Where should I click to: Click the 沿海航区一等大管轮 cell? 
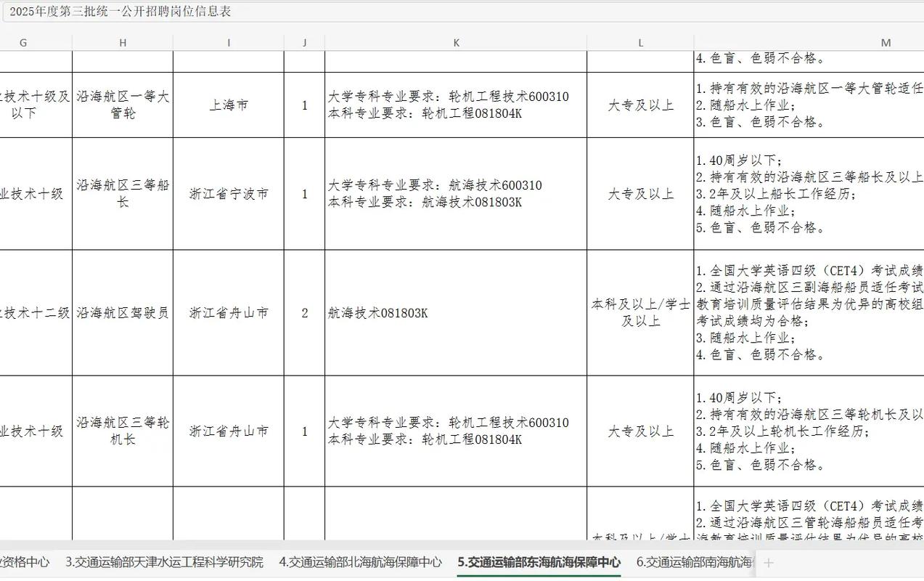pyautogui.click(x=121, y=105)
